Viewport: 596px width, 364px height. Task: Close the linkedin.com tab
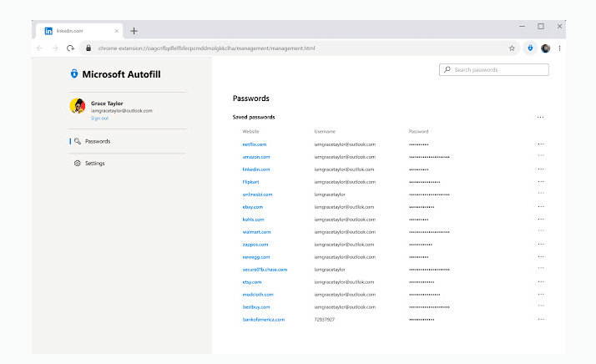tap(116, 31)
